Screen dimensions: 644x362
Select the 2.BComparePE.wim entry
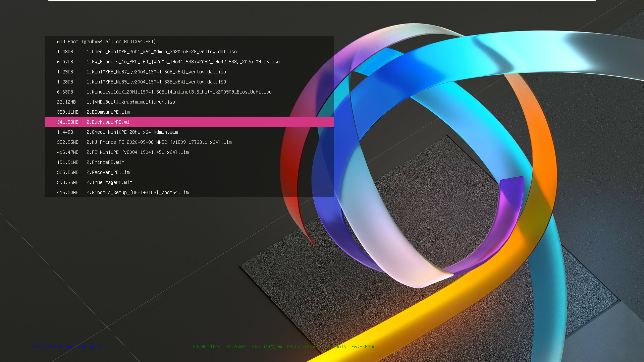[189, 112]
